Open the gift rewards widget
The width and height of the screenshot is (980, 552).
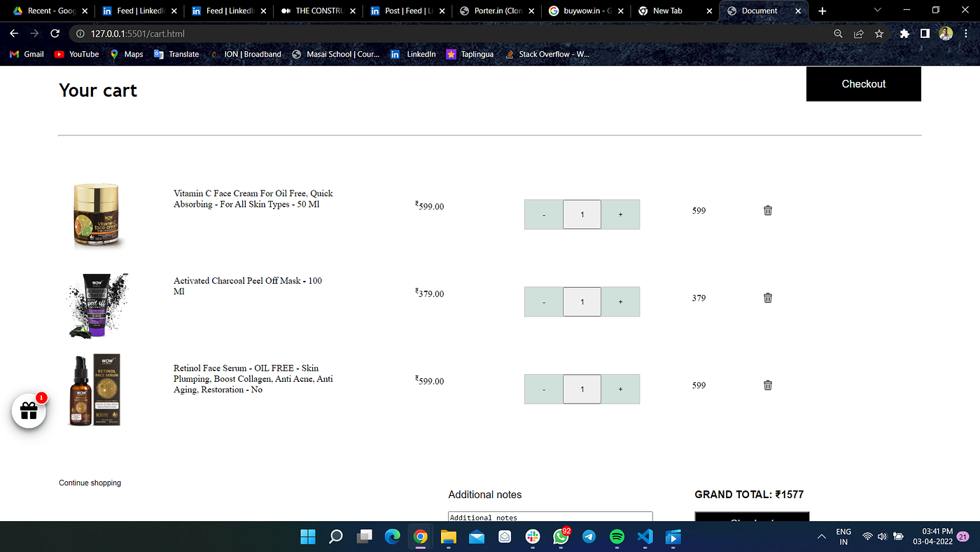[29, 411]
